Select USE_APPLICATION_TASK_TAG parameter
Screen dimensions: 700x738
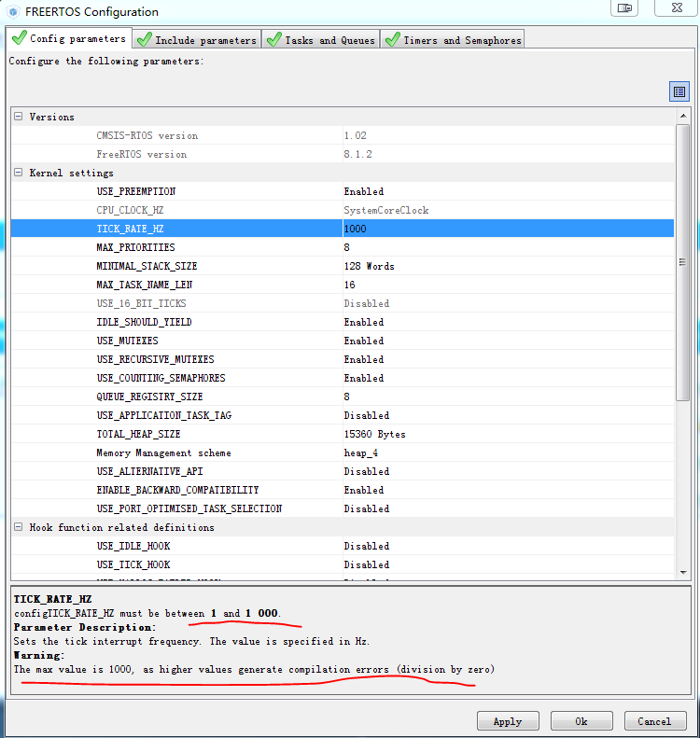[164, 415]
